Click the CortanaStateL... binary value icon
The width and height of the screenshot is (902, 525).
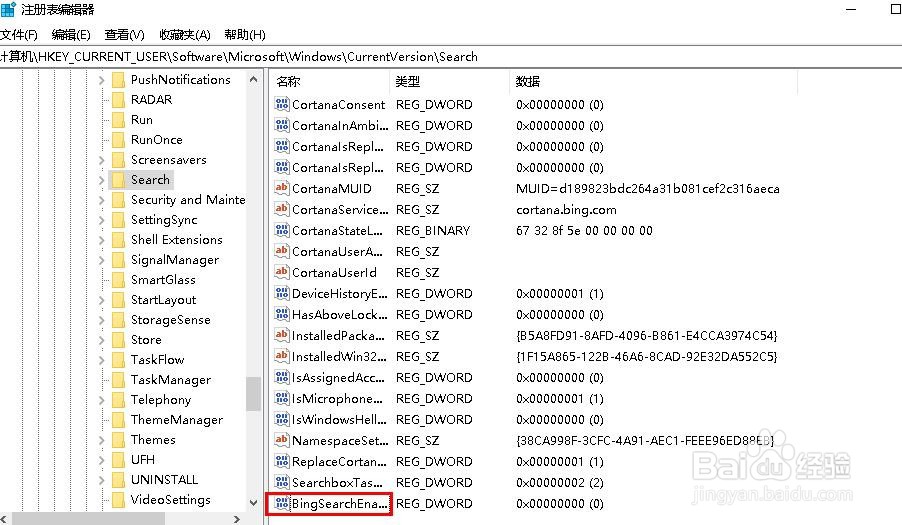pos(282,230)
